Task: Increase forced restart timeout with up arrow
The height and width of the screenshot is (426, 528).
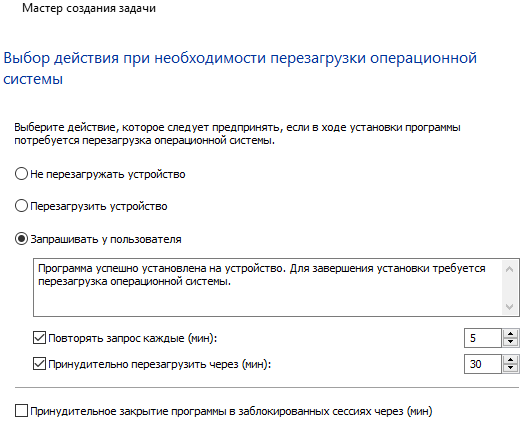Action: 510,359
